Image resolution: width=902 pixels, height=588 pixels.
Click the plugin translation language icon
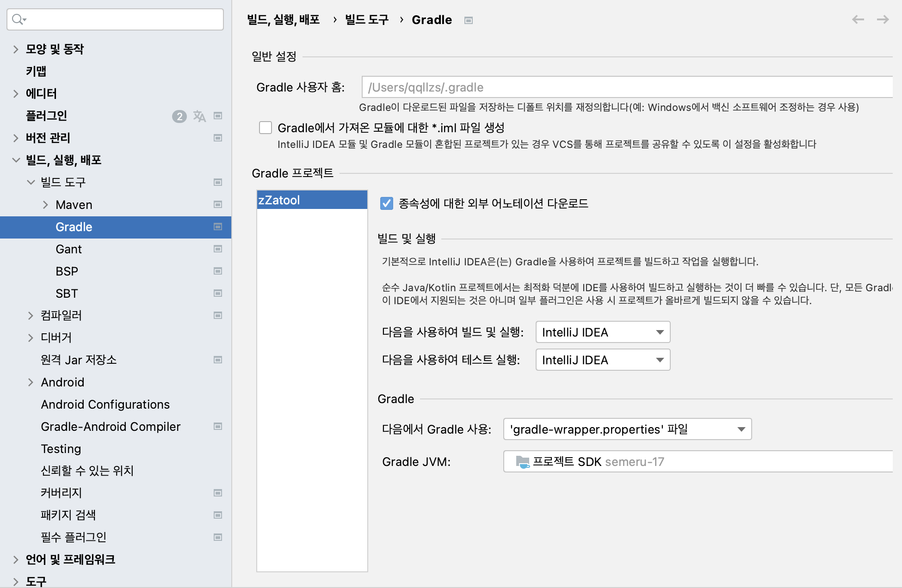click(199, 116)
